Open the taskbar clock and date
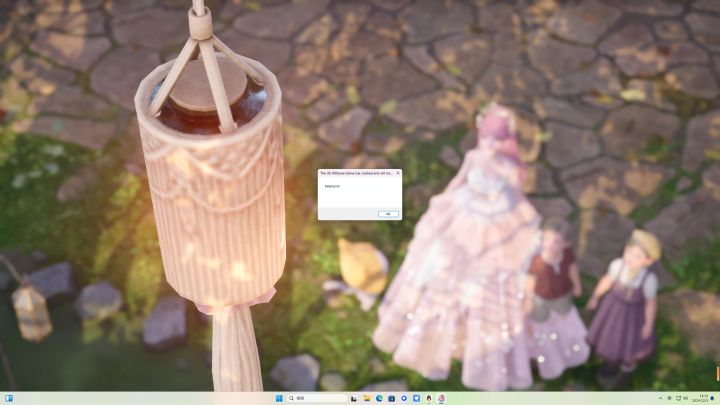 point(700,398)
